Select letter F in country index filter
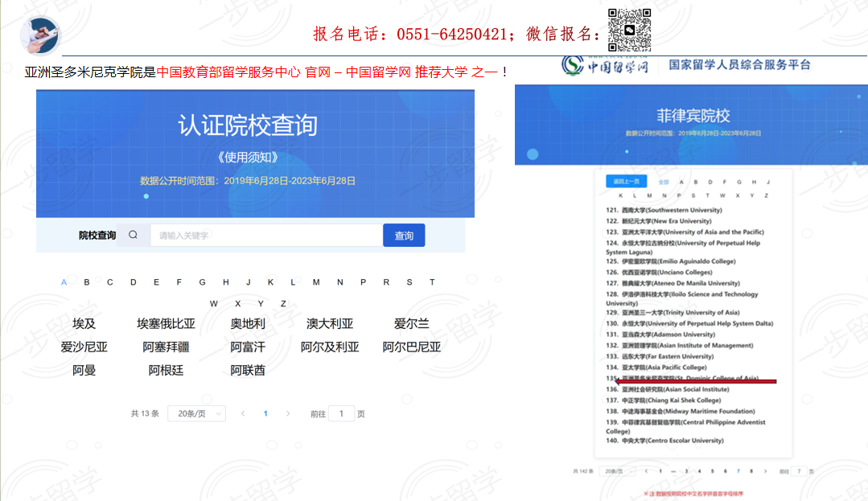The width and height of the screenshot is (868, 501). click(x=179, y=282)
